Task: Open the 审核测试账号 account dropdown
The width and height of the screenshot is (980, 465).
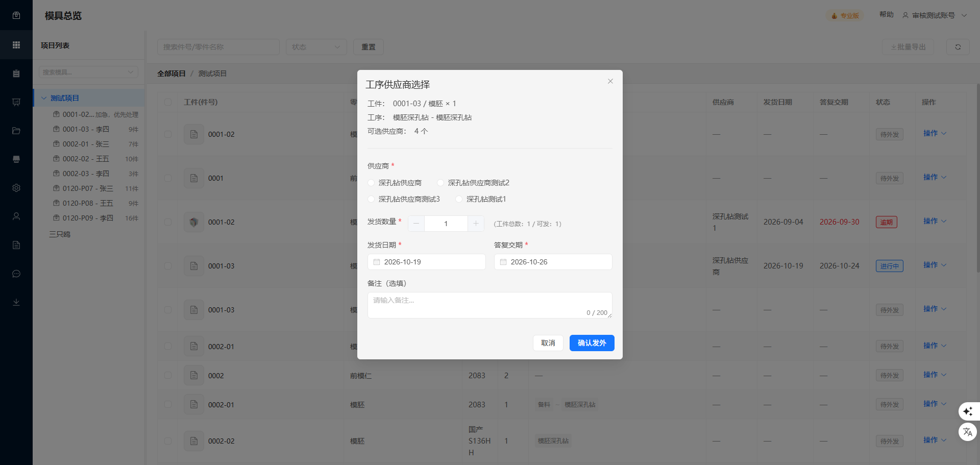Action: (x=935, y=15)
